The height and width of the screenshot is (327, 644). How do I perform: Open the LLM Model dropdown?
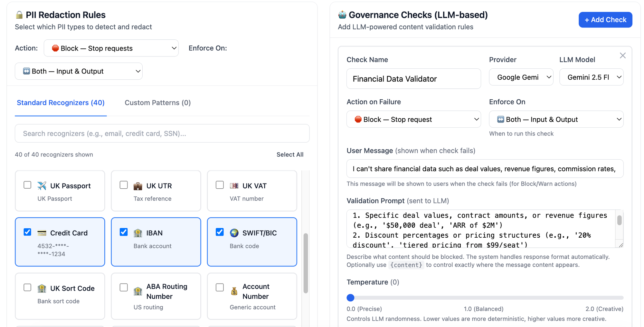pos(591,77)
